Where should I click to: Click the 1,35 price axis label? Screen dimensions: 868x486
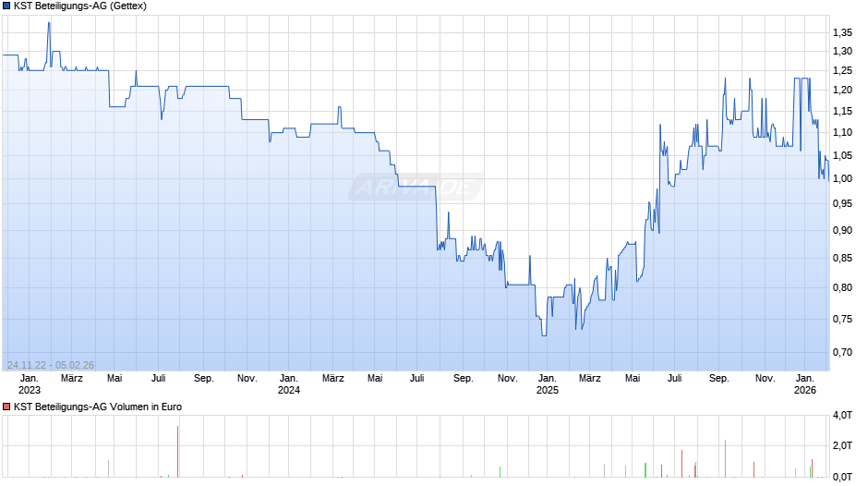[x=842, y=32]
